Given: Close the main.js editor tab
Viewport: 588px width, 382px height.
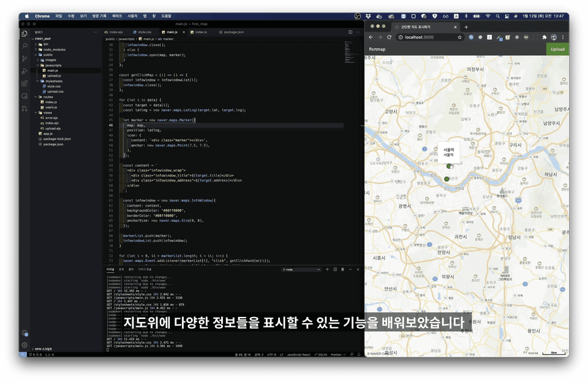Looking at the screenshot, I should (x=184, y=32).
